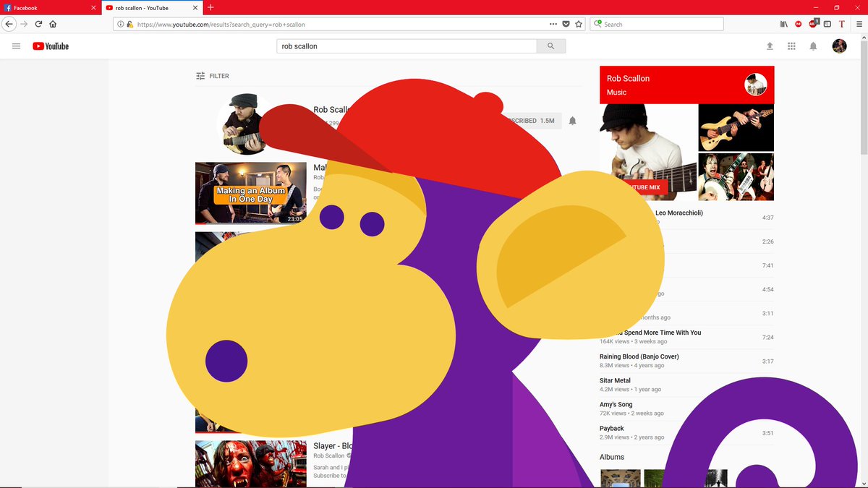Click Rob Scallon channel avatar in results
The height and width of the screenshot is (488, 868).
click(246, 124)
